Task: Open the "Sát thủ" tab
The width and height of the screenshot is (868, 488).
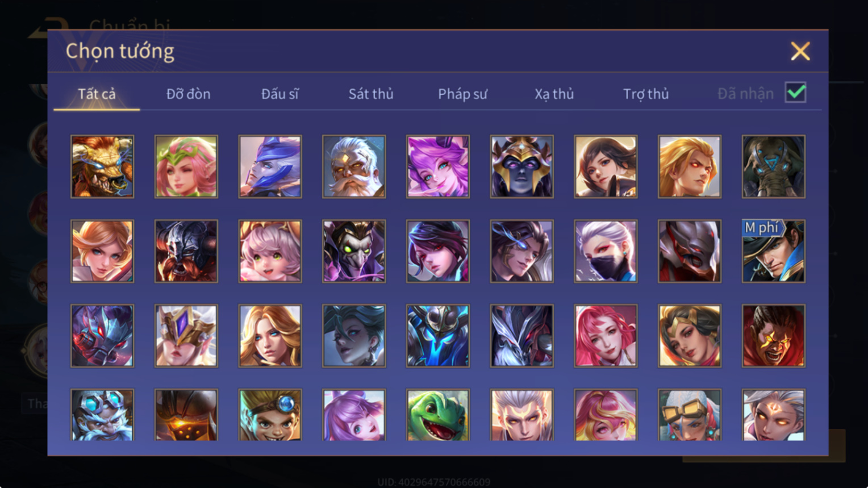Action: [371, 94]
